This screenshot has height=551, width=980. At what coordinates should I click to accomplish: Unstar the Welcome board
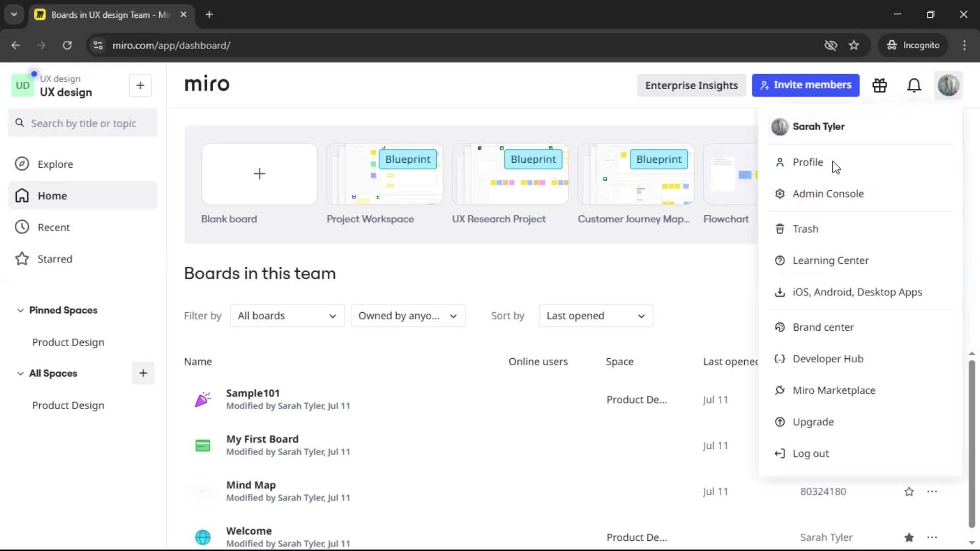[x=909, y=537]
